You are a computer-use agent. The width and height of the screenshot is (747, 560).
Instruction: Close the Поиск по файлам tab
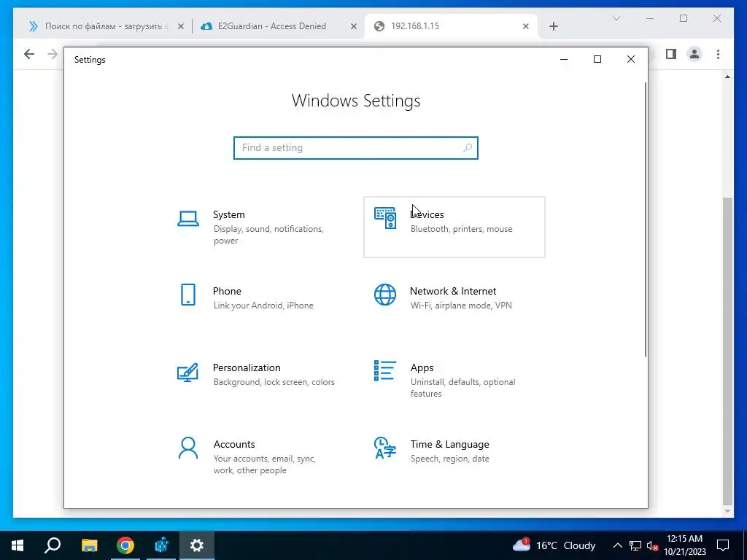point(181,26)
